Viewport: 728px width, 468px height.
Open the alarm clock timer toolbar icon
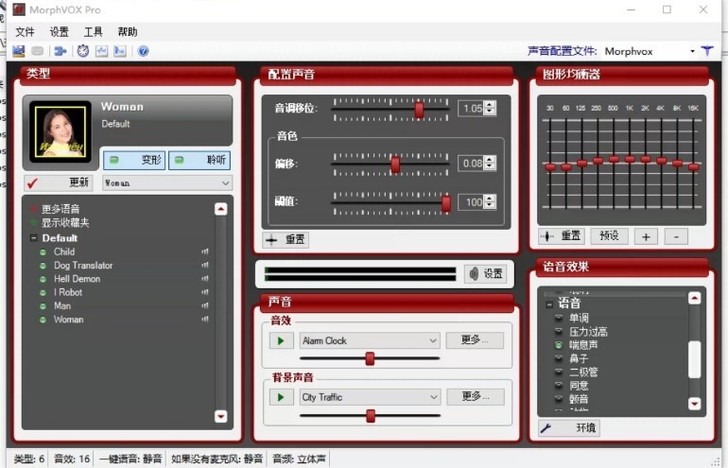tap(83, 51)
